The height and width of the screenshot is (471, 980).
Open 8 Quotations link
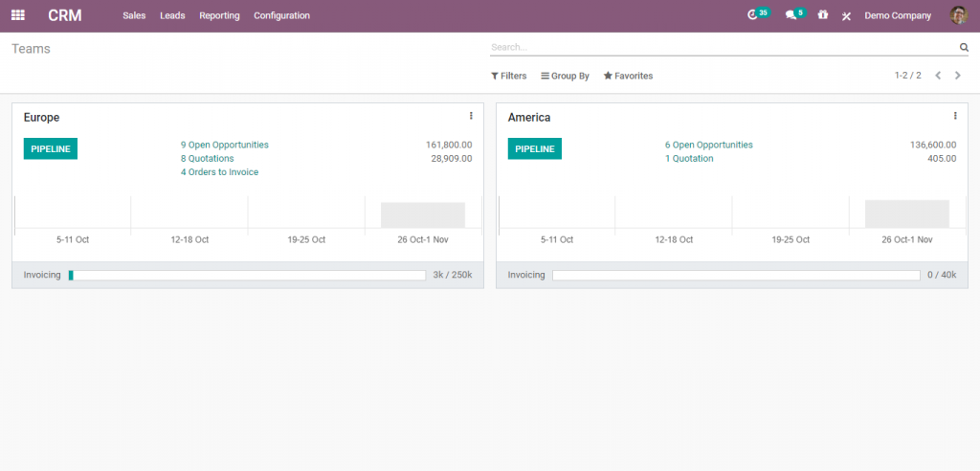[207, 158]
